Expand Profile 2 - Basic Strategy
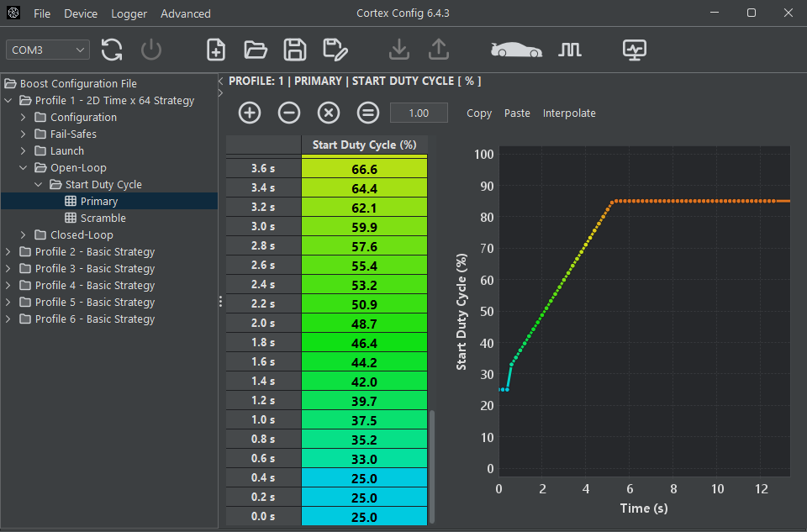 tap(8, 252)
